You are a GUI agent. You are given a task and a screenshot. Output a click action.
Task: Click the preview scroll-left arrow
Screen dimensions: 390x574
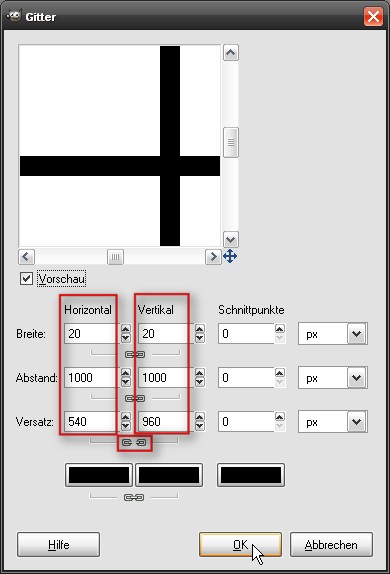[x=26, y=257]
